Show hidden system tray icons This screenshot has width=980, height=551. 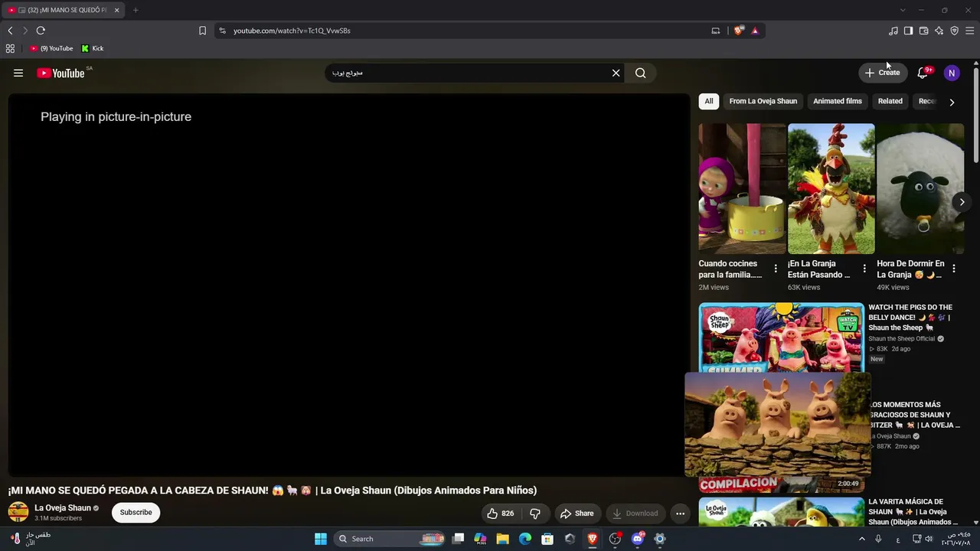pyautogui.click(x=862, y=539)
